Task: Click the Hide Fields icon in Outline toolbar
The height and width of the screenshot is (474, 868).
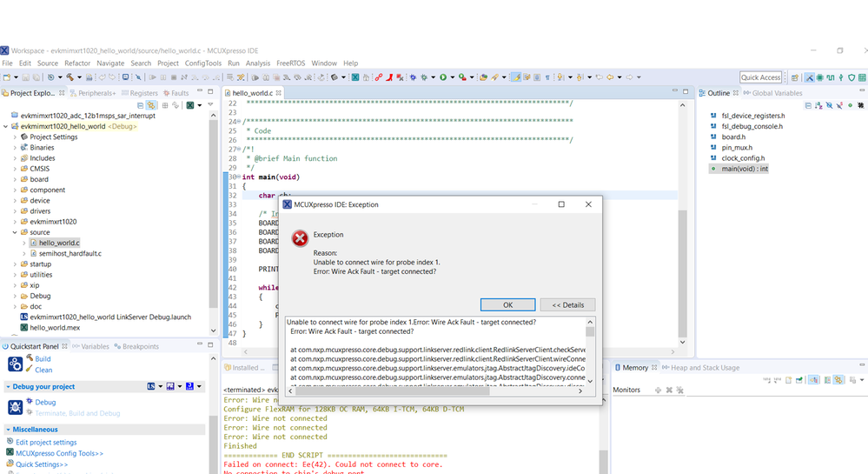Action: tap(829, 105)
